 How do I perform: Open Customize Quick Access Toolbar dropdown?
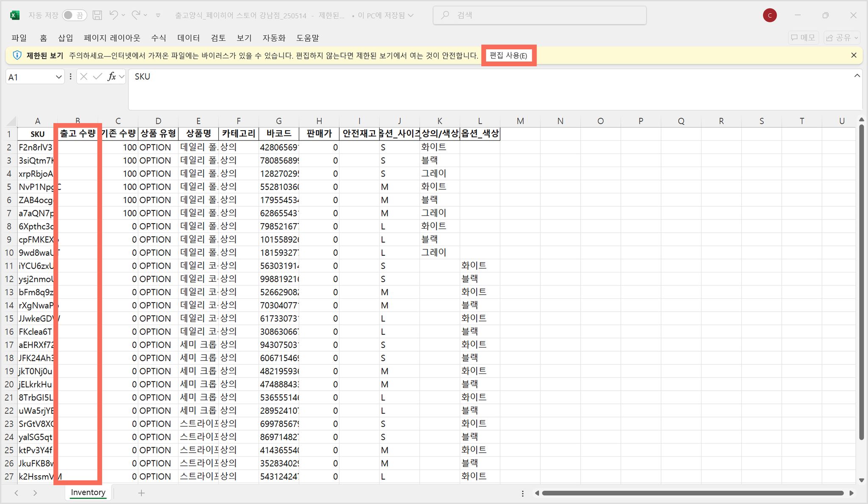tap(158, 15)
